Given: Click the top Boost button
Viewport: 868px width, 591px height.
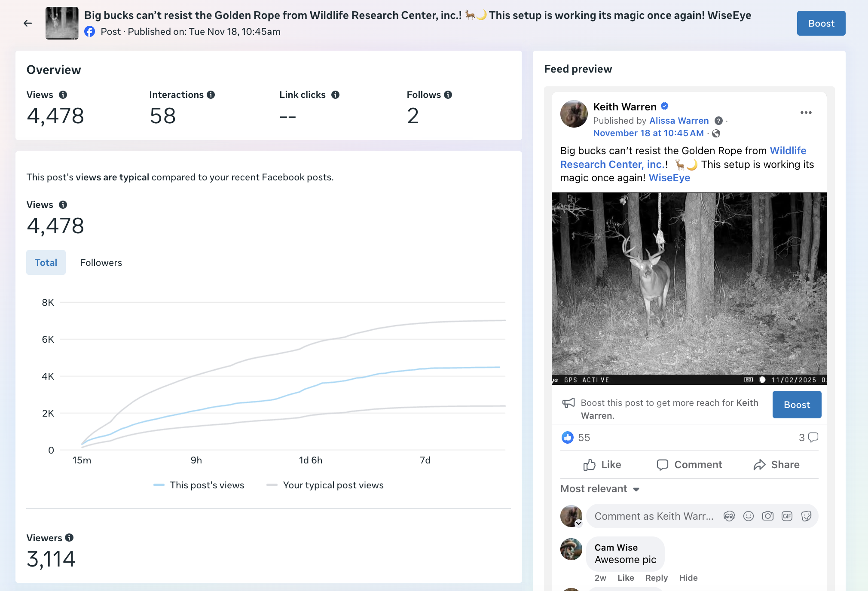Looking at the screenshot, I should point(821,23).
